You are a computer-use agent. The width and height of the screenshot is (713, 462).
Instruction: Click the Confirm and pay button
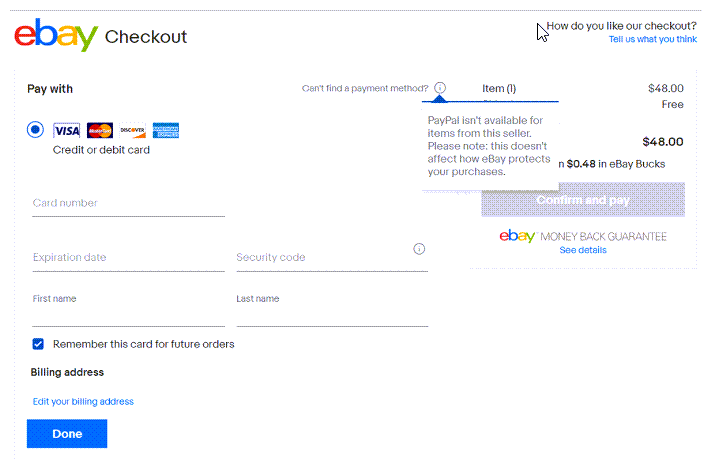click(583, 200)
